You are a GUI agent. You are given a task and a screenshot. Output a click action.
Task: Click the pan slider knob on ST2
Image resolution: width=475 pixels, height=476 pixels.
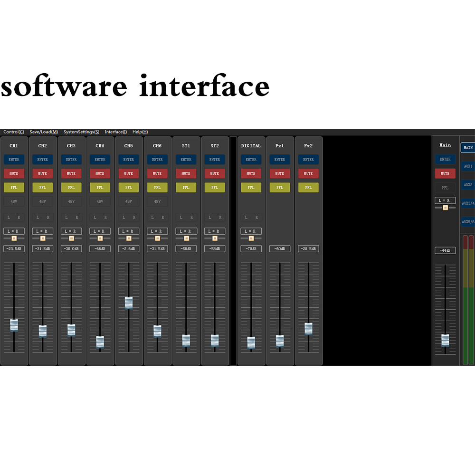tap(215, 238)
